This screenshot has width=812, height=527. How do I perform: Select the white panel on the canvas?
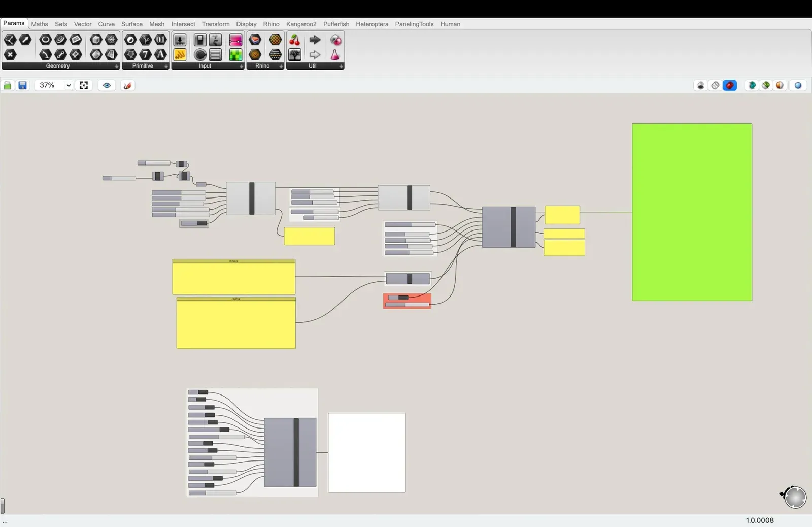click(x=366, y=452)
